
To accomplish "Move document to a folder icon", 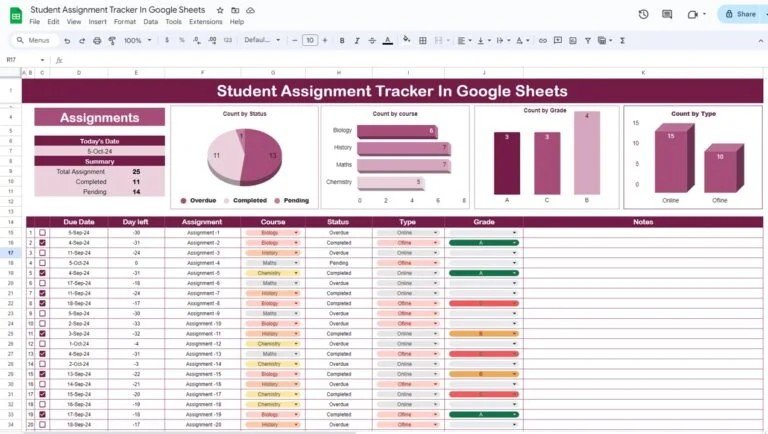I will coord(235,10).
